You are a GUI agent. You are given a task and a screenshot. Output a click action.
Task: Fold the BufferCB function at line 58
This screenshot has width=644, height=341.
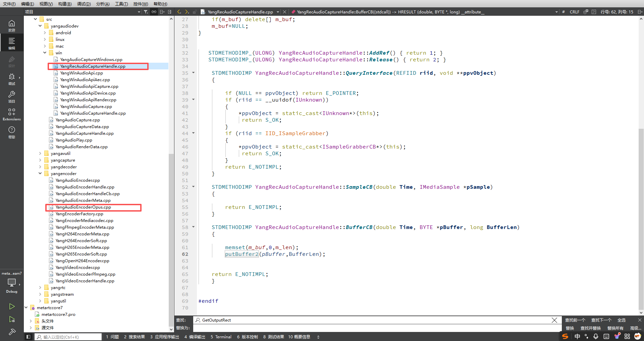(193, 227)
